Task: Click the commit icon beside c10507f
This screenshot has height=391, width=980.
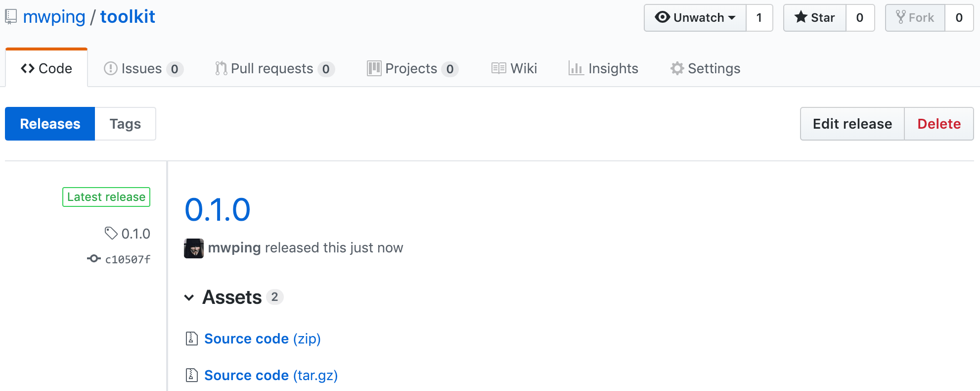Action: click(x=93, y=258)
